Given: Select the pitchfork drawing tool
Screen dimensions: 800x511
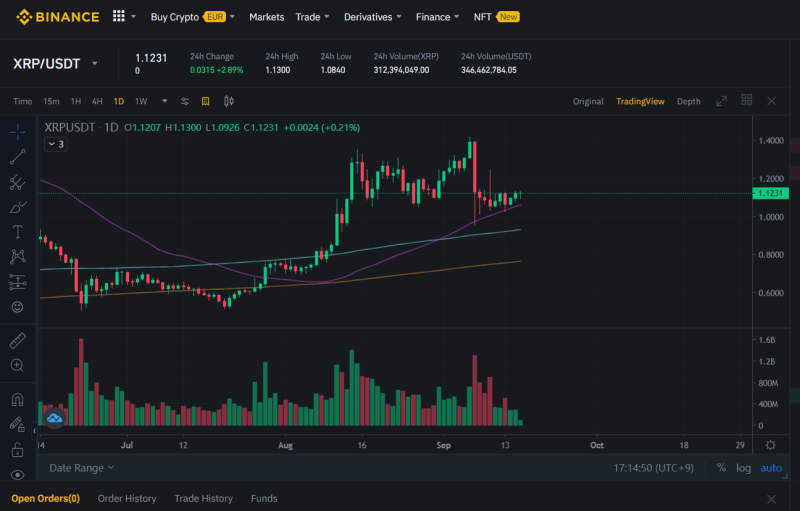Looking at the screenshot, I should pyautogui.click(x=18, y=182).
